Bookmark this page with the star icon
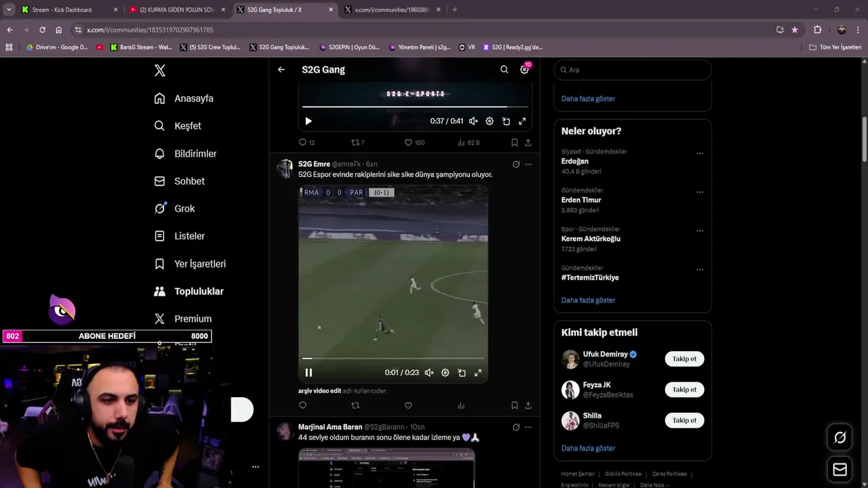This screenshot has height=488, width=868. (x=795, y=30)
